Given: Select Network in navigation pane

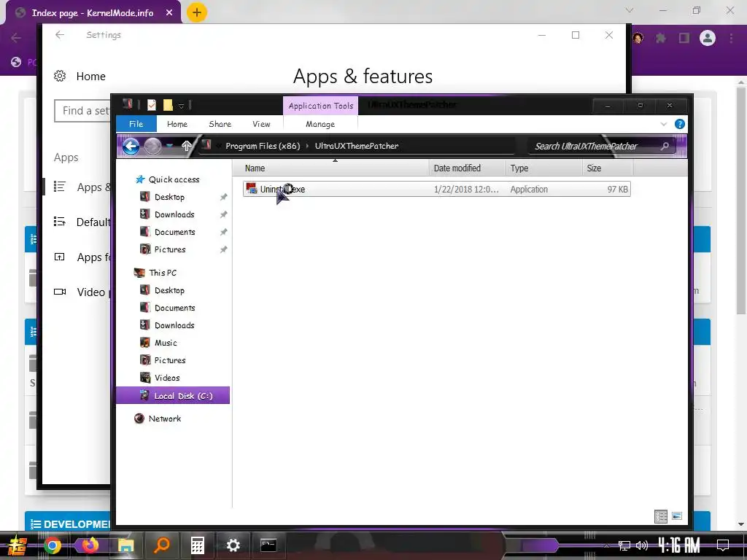Looking at the screenshot, I should click(x=164, y=419).
